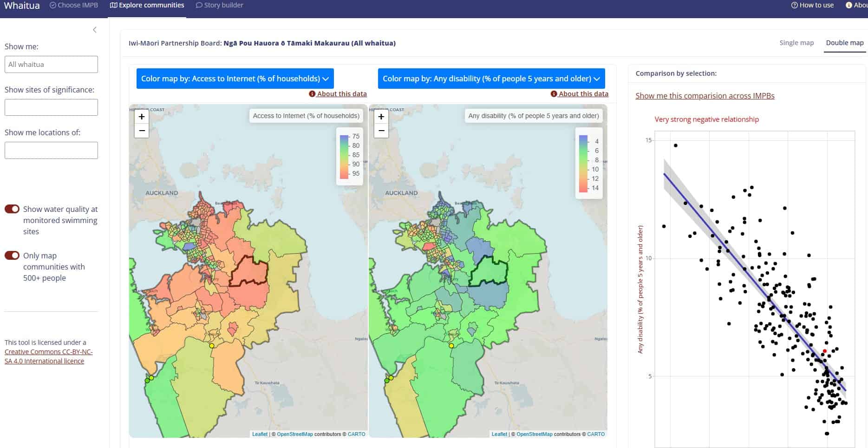Click the yellow water quality site marker on left map
Image resolution: width=868 pixels, height=448 pixels.
212,345
